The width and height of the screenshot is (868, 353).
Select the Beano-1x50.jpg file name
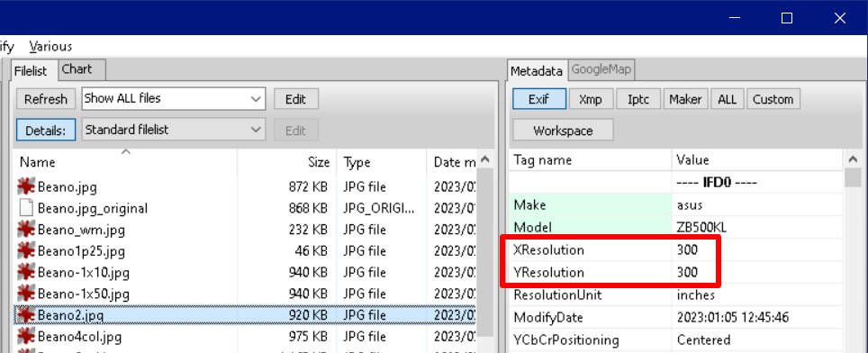83,294
